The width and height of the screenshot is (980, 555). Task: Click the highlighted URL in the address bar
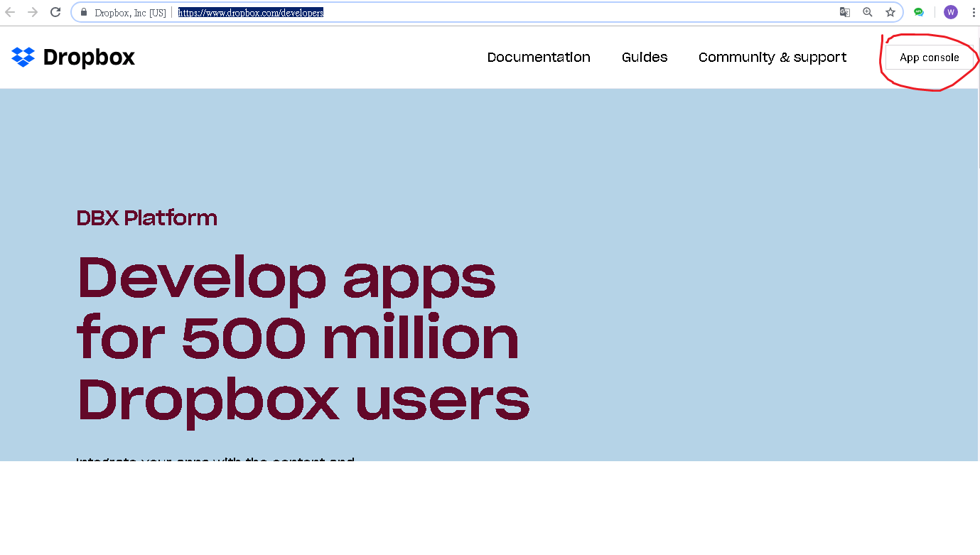coord(250,12)
